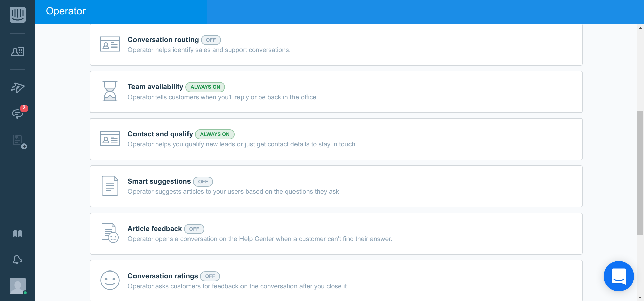
Task: Open the People contacts sidebar icon
Action: click(18, 51)
